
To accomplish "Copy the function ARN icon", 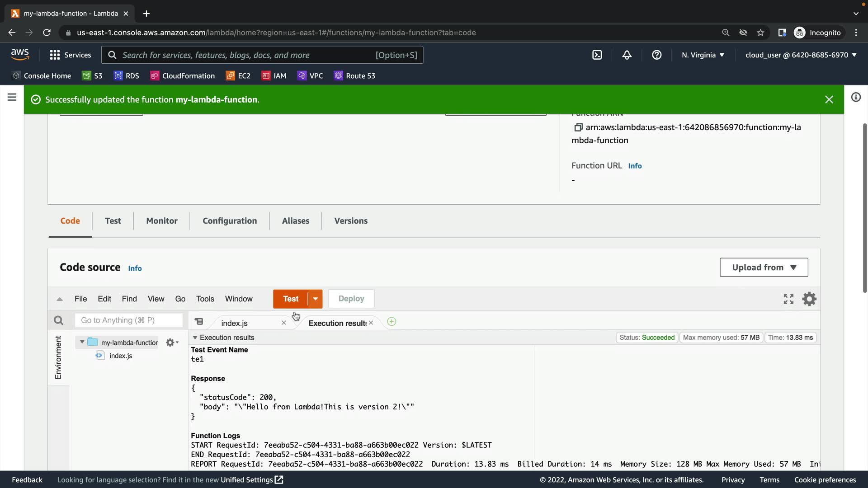I will click(578, 127).
